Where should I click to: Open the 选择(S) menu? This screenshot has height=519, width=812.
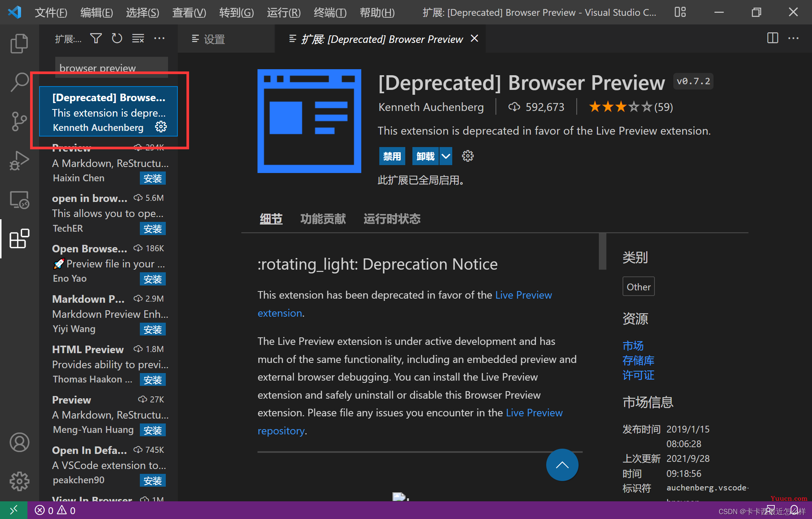[x=142, y=12]
